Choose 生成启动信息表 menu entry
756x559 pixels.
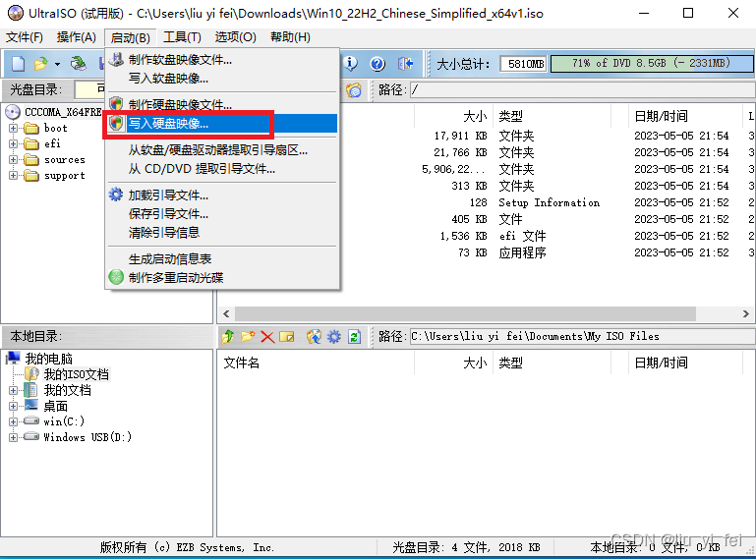[x=222, y=258]
